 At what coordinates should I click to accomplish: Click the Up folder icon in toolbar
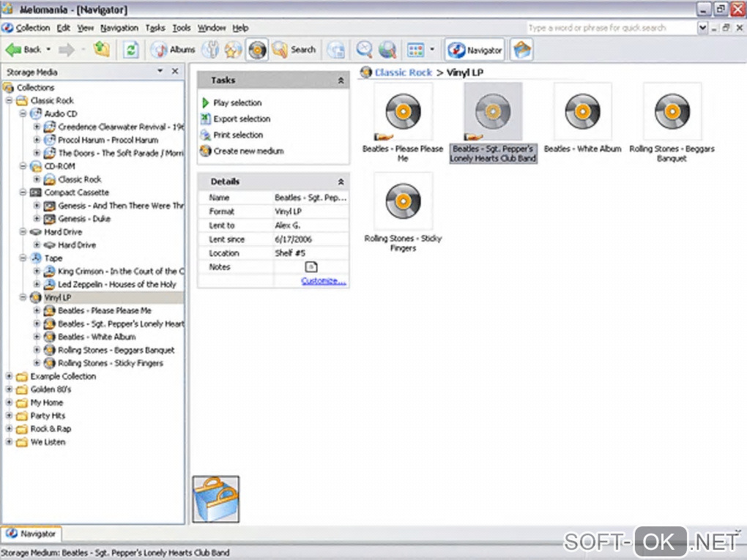coord(102,50)
